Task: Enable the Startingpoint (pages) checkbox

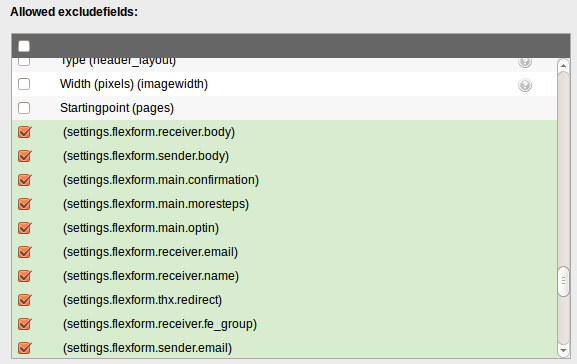Action: 24,108
